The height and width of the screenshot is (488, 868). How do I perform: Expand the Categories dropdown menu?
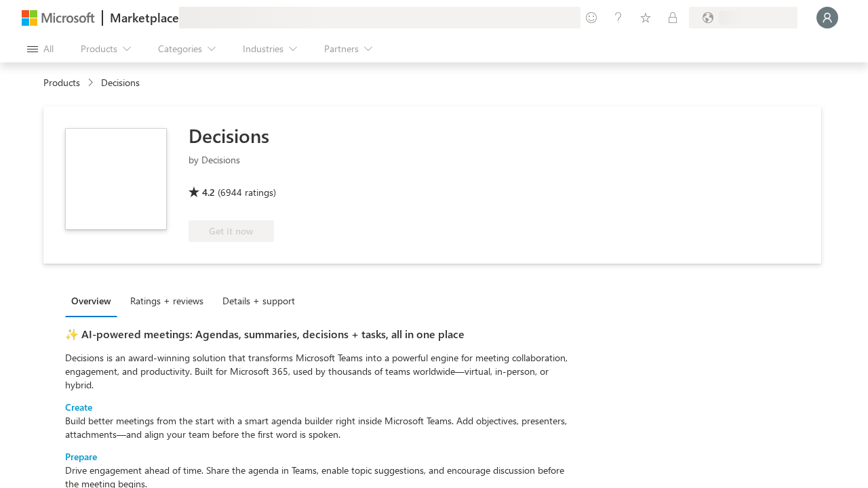tap(186, 49)
